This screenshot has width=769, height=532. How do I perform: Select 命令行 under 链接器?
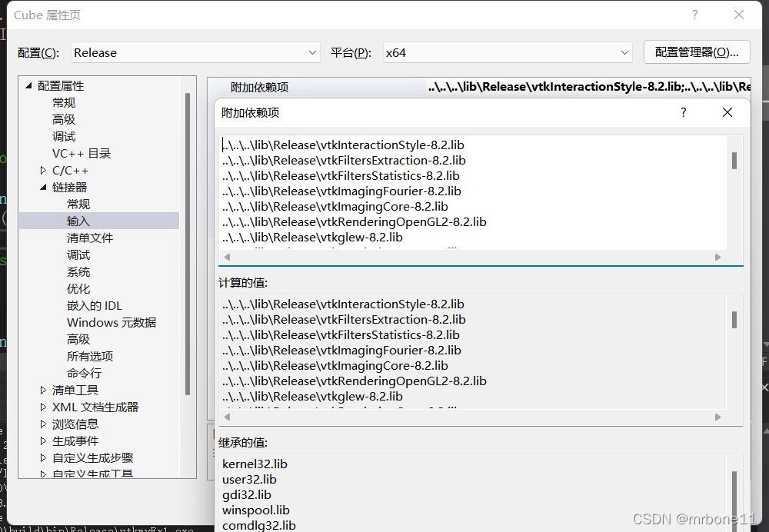[x=84, y=373]
